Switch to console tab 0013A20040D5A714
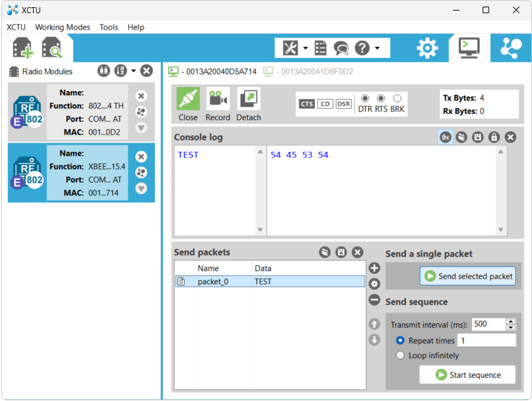Screen dimensions: 532x401 click(213, 72)
